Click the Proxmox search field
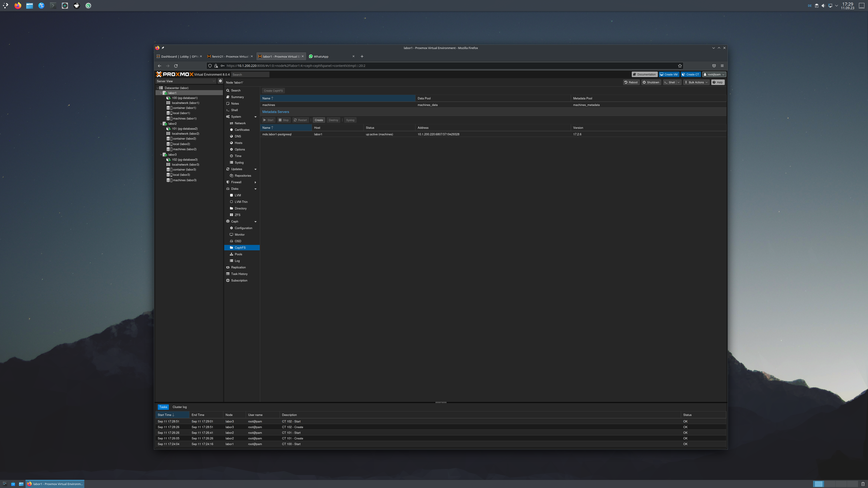This screenshot has height=488, width=868. click(x=250, y=75)
